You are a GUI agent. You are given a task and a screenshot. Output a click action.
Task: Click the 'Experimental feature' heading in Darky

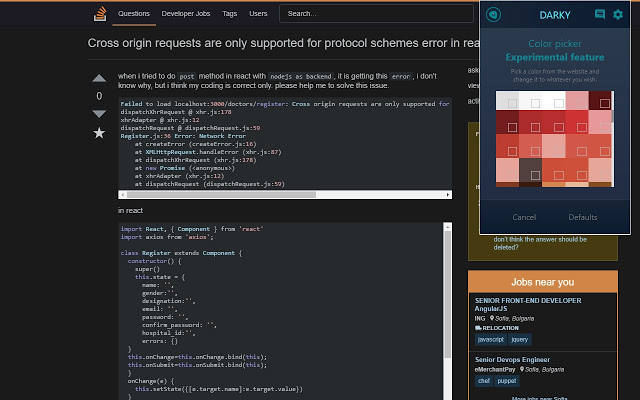[x=555, y=57]
